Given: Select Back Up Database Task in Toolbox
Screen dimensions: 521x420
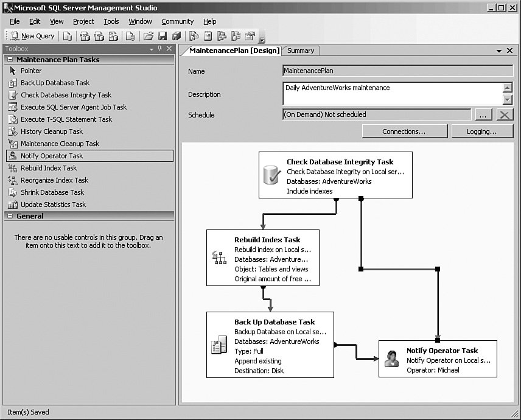Looking at the screenshot, I should [x=89, y=83].
